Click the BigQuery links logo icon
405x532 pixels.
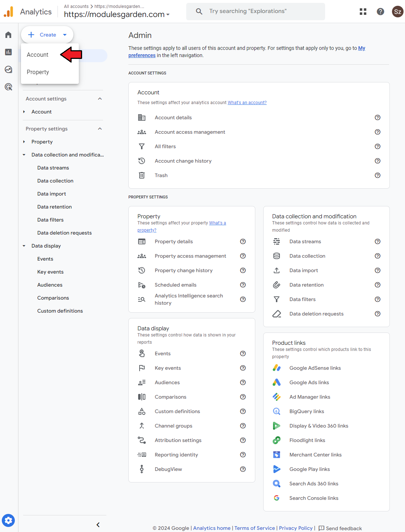coord(277,411)
